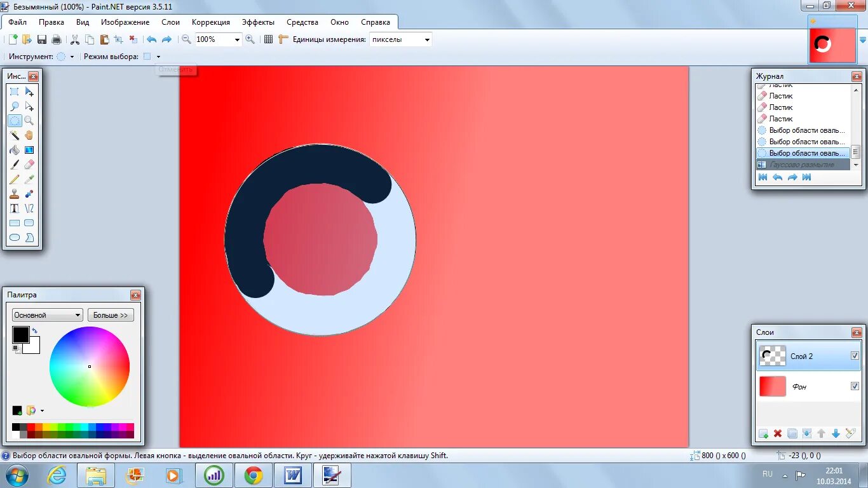Select the Gradient tool
Screen dimensions: 868x488
pos(29,150)
